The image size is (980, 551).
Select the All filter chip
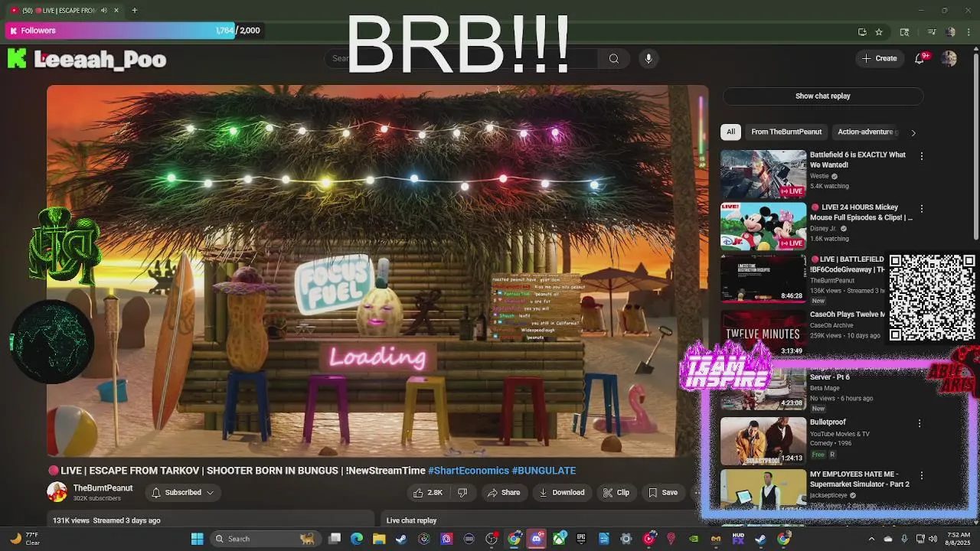(730, 132)
